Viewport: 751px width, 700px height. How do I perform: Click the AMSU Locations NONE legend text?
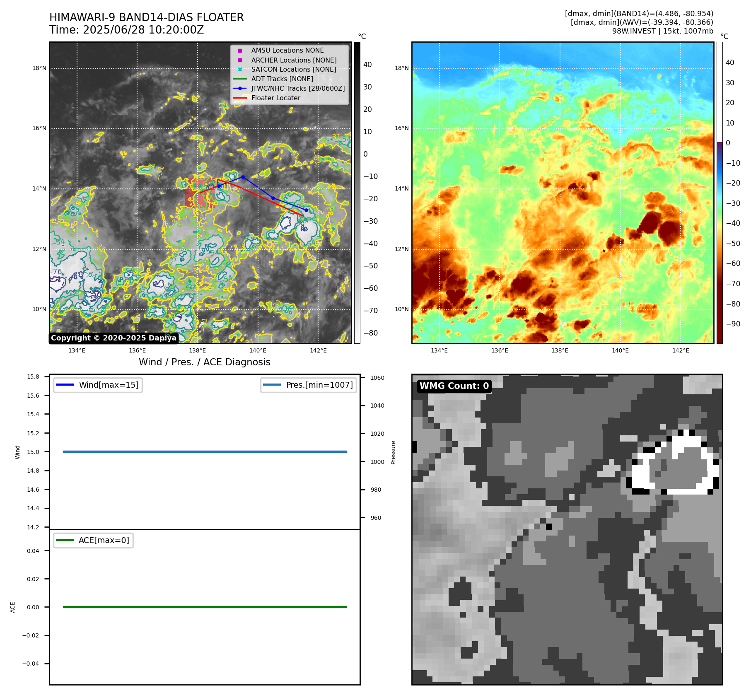tap(287, 50)
